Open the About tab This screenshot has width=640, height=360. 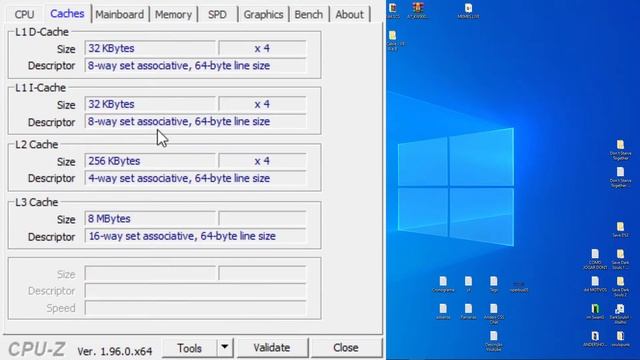click(x=349, y=15)
